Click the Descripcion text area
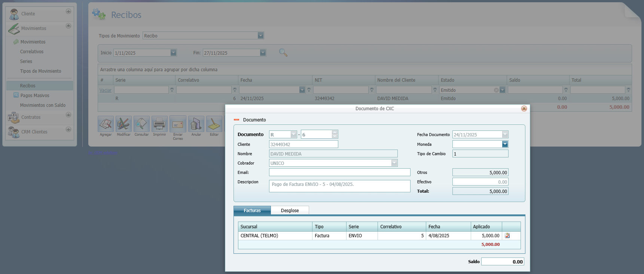This screenshot has width=644, height=274. 340,186
